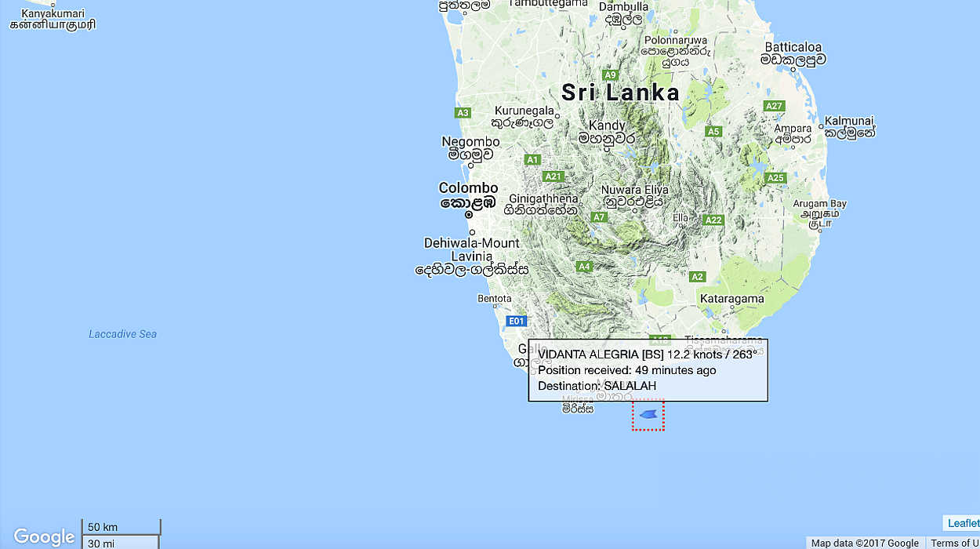Click the 50 km map scale bar
The image size is (980, 549).
coord(121,527)
